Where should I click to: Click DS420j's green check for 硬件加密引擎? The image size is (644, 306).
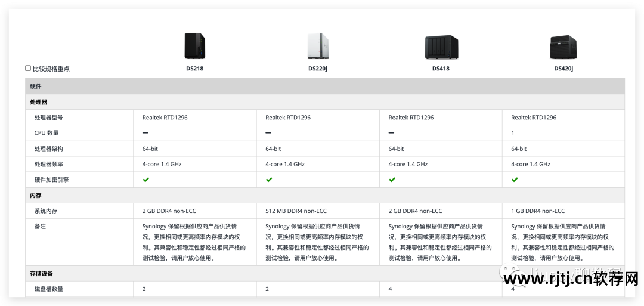(x=515, y=180)
